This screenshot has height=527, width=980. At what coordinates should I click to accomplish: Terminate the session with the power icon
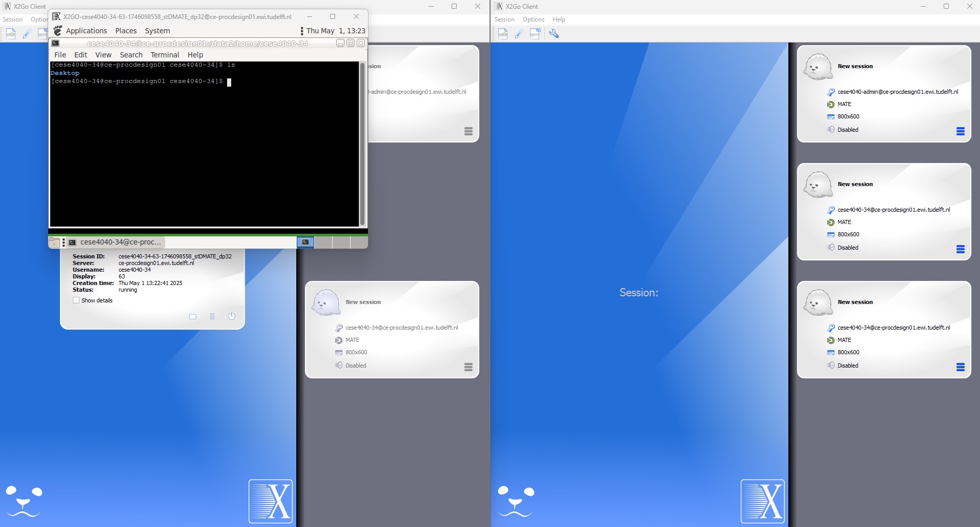pos(232,316)
